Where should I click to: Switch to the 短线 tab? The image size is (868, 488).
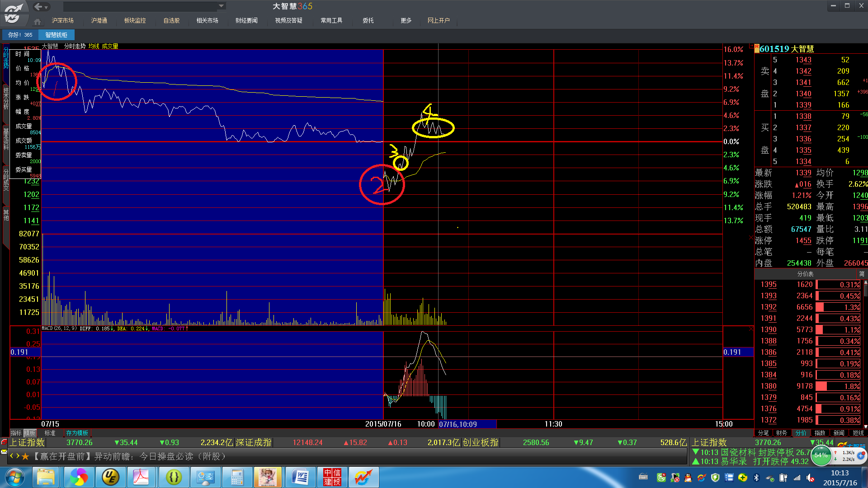(x=858, y=433)
